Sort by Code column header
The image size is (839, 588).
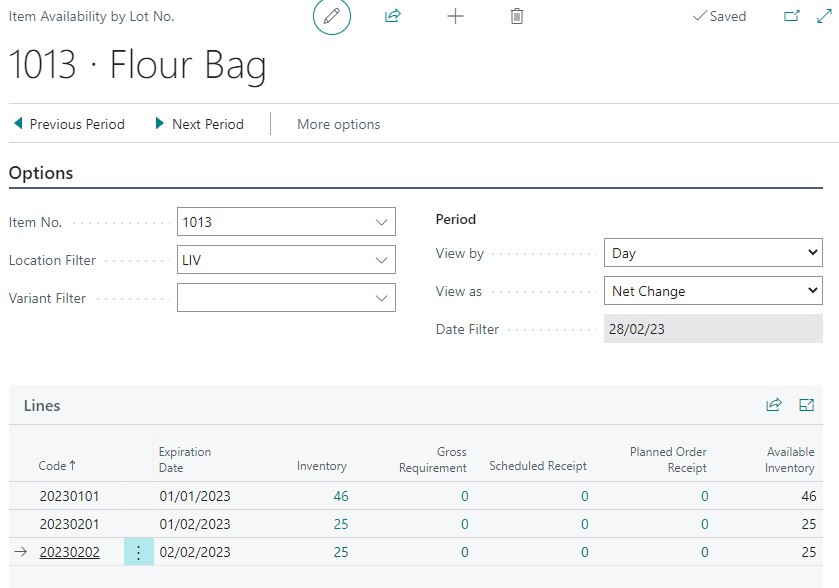click(x=57, y=466)
